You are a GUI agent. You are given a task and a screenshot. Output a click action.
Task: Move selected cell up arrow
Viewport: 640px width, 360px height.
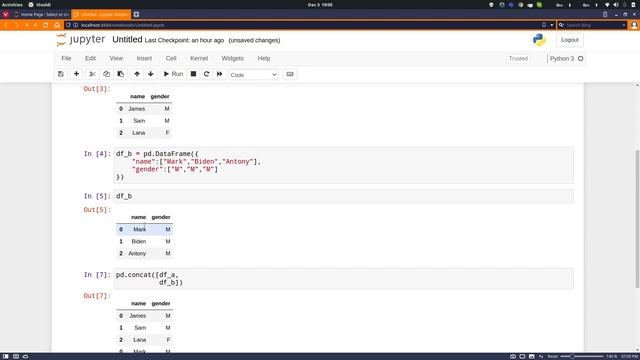pyautogui.click(x=137, y=74)
